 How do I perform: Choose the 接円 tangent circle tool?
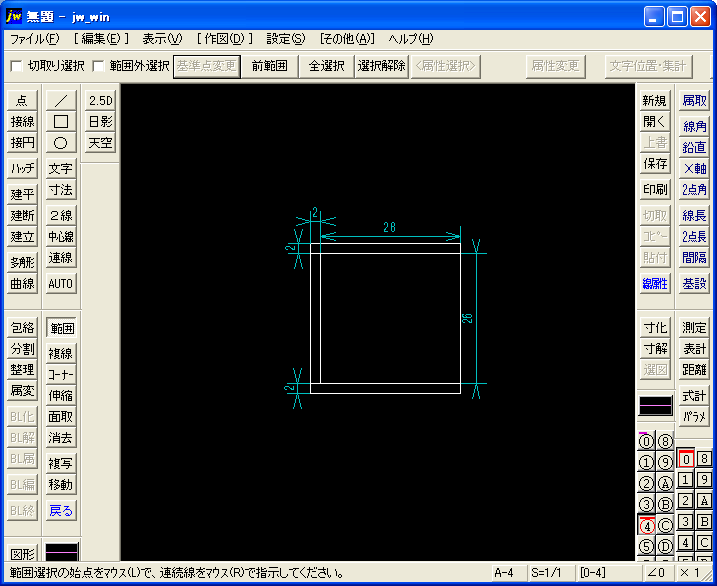click(22, 143)
